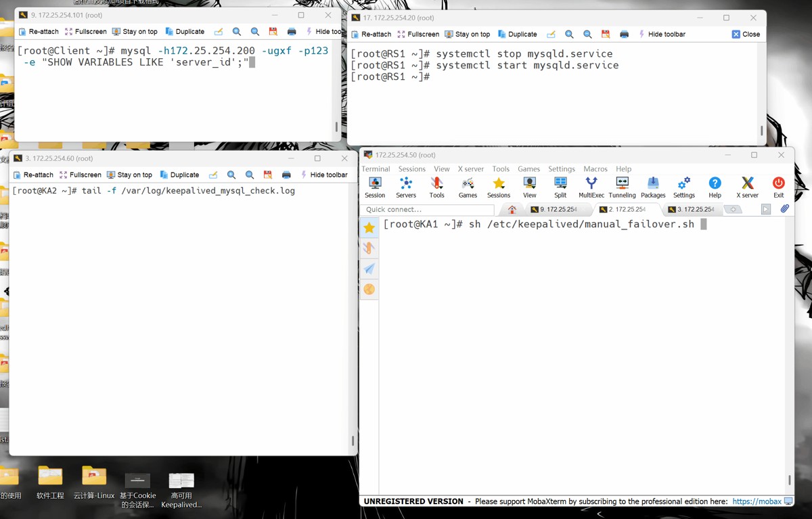Click the save-output icon in 172.25.254.60 window
The image size is (812, 519).
(x=268, y=175)
